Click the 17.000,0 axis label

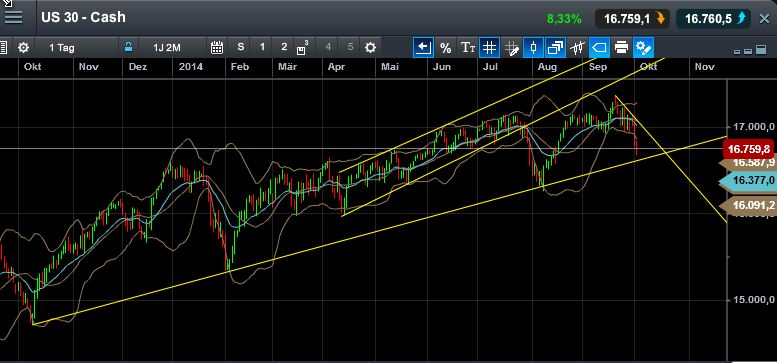[753, 127]
